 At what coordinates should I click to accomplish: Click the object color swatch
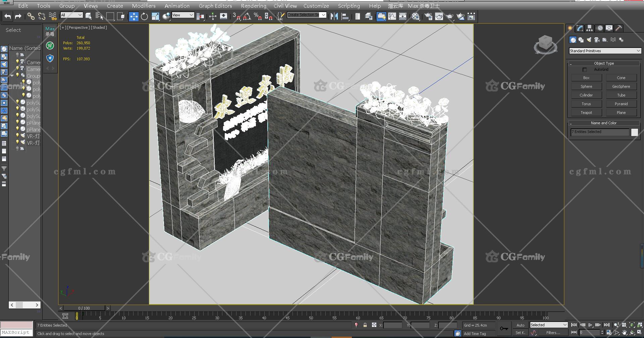coord(634,132)
